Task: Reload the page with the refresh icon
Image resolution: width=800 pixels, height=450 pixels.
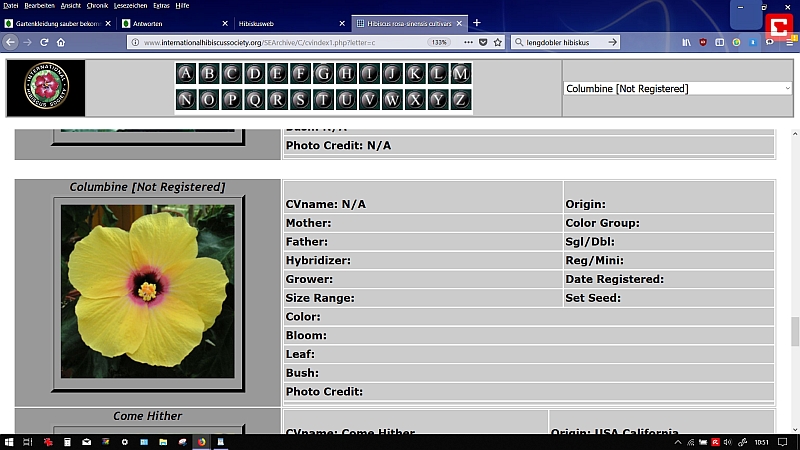Action: tap(44, 42)
